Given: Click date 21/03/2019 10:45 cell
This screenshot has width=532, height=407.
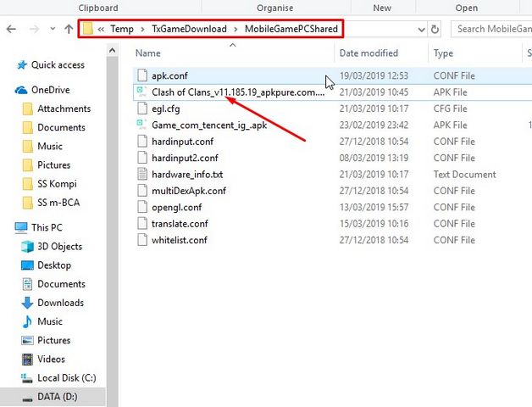Looking at the screenshot, I should pos(374,92).
